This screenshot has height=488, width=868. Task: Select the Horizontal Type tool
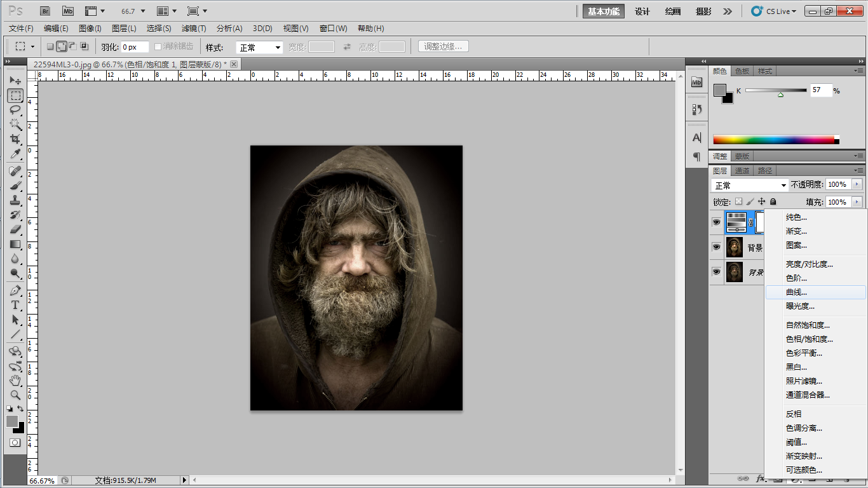[x=15, y=305]
